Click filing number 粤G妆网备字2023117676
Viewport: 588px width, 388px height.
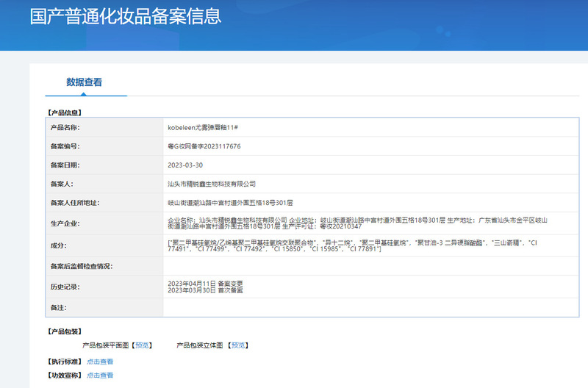click(x=204, y=146)
